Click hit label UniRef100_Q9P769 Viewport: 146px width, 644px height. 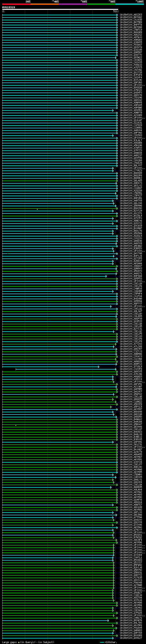[x=131, y=633]
